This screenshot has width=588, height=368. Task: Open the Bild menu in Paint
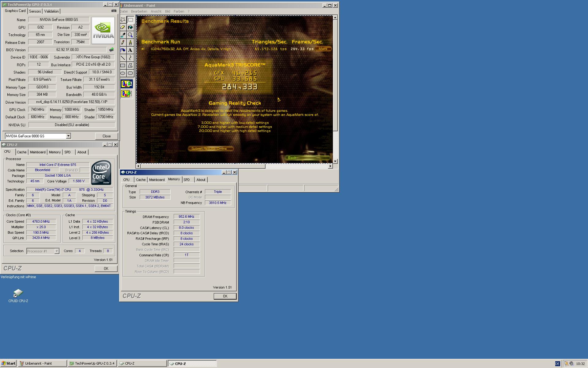pyautogui.click(x=168, y=11)
